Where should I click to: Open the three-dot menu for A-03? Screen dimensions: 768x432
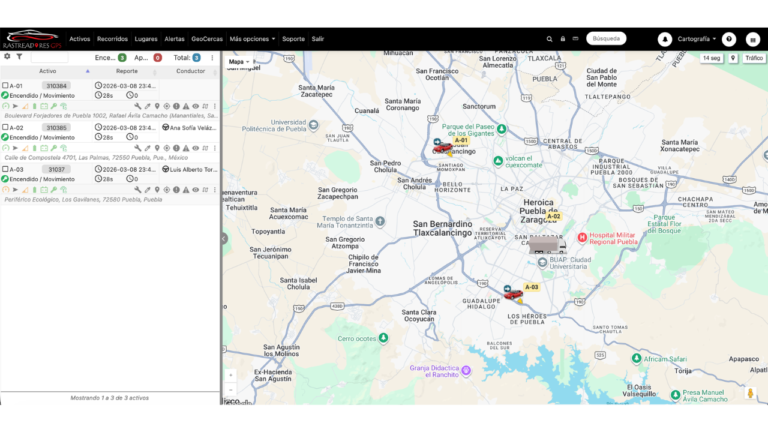(215, 190)
